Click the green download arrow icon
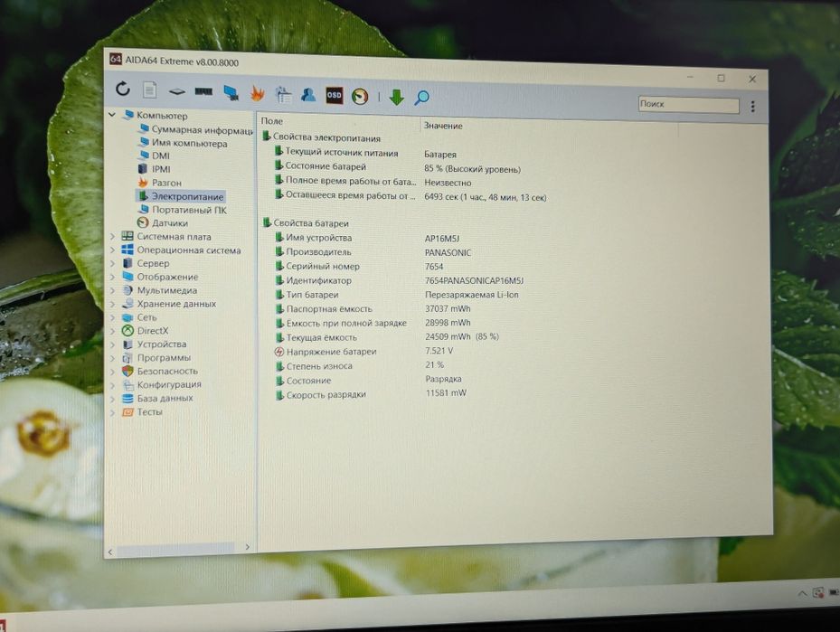 coord(396,97)
